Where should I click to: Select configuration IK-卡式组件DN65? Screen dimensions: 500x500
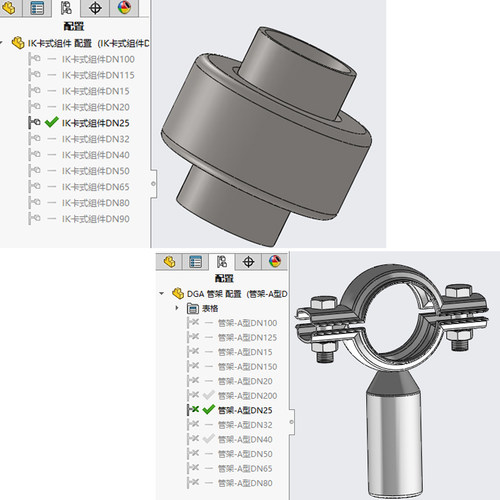click(95, 187)
